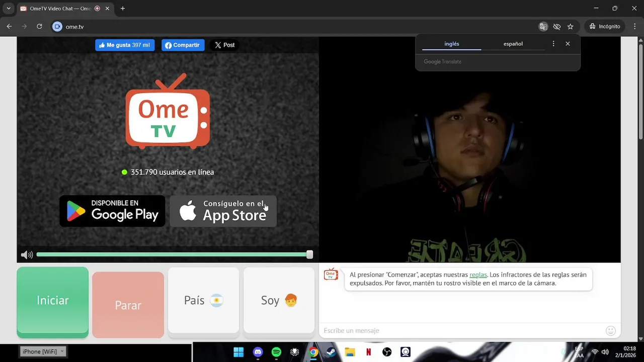This screenshot has height=362, width=644.
Task: Click Iniciar to start chatting
Action: (x=52, y=301)
